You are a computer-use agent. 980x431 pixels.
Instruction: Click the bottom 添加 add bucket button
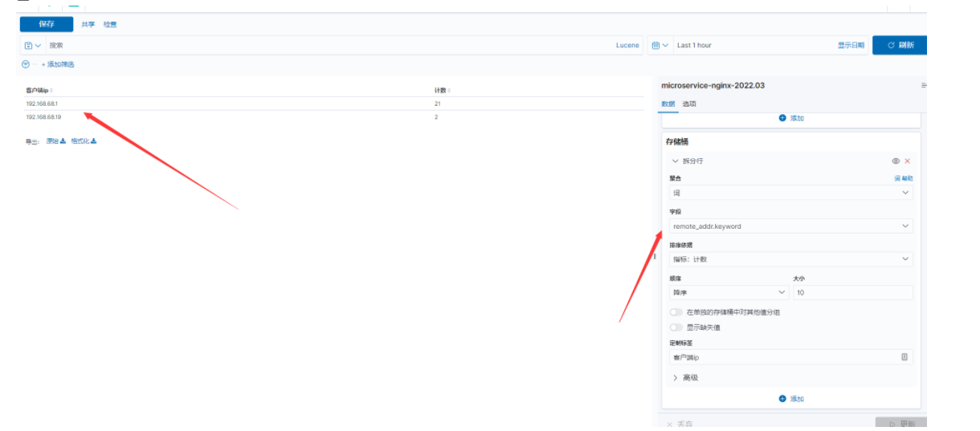(x=791, y=399)
